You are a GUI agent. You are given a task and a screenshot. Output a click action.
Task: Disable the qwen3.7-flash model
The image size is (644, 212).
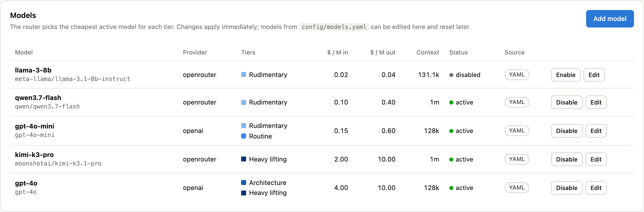[x=567, y=102]
